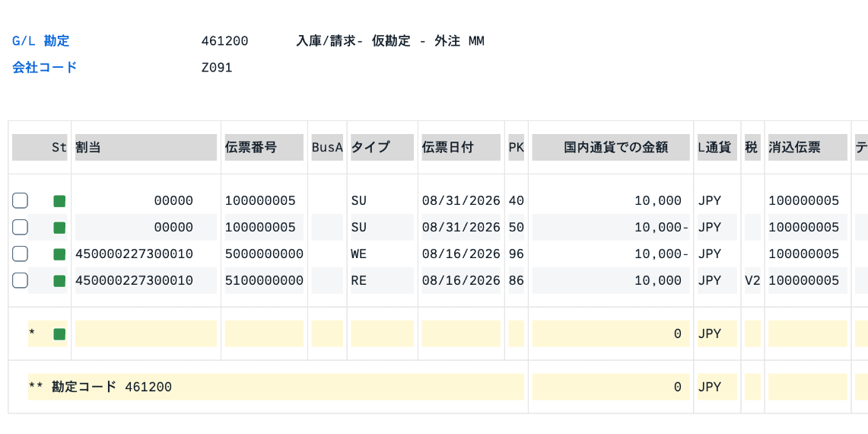This screenshot has height=434, width=868.
Task: Click date 08/16/2026 in WE row
Action: [x=461, y=254]
